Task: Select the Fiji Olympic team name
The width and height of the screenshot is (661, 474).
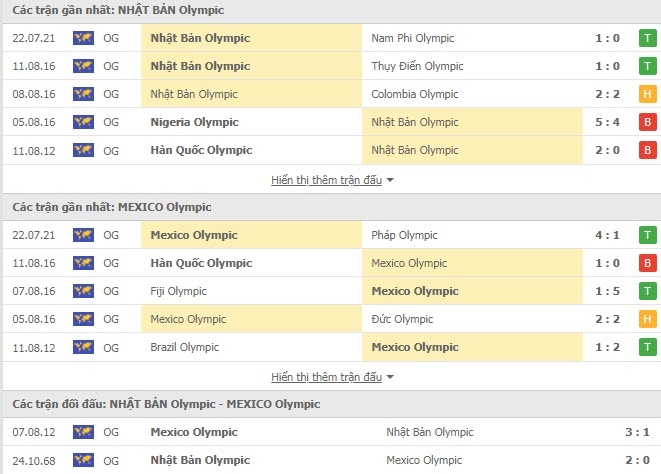Action: click(178, 291)
